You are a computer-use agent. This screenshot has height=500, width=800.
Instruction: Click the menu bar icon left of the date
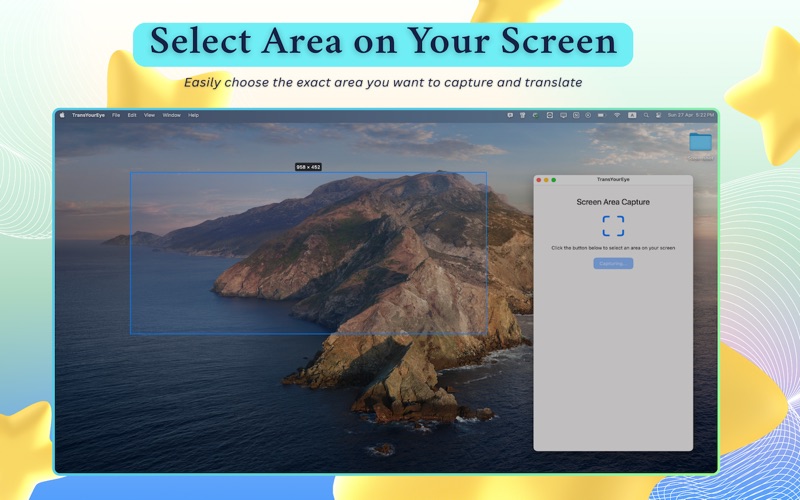pos(659,115)
